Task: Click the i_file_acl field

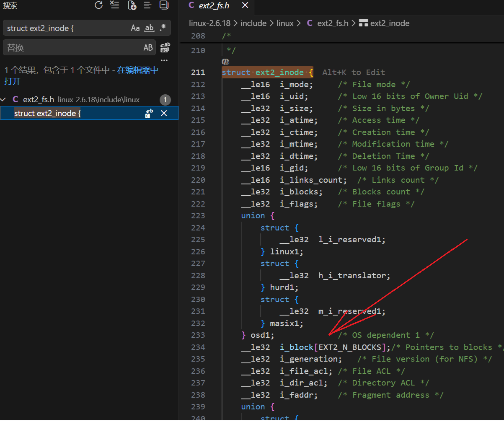Action: click(306, 371)
